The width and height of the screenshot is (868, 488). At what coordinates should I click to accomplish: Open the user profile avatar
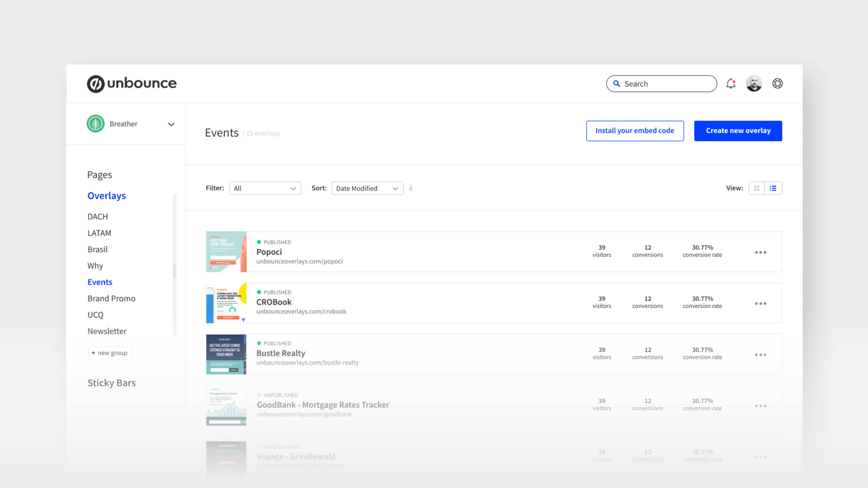pyautogui.click(x=754, y=83)
